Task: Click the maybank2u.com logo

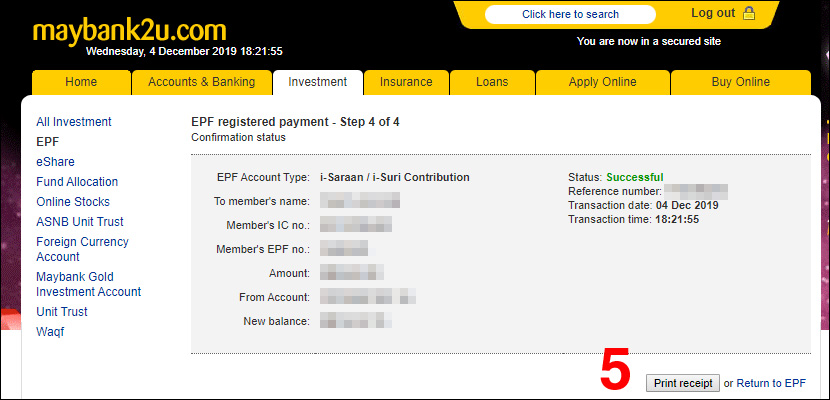Action: point(129,30)
